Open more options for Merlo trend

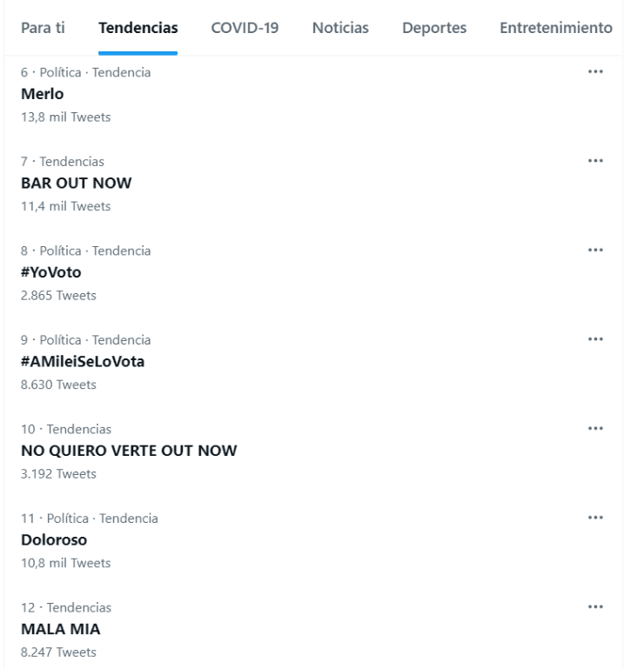click(x=595, y=72)
